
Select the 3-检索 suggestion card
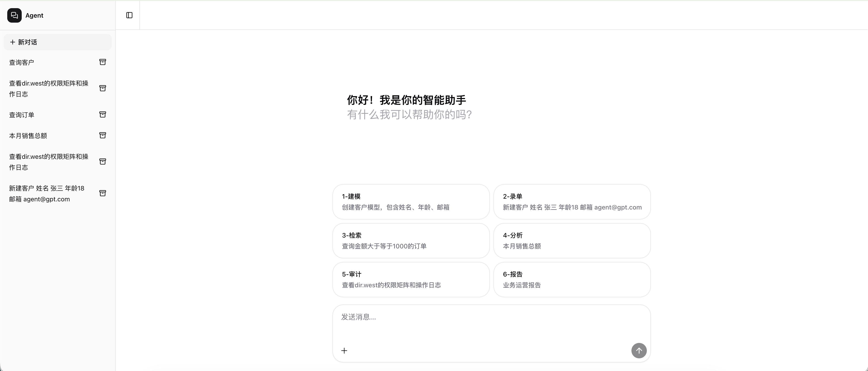tap(410, 241)
